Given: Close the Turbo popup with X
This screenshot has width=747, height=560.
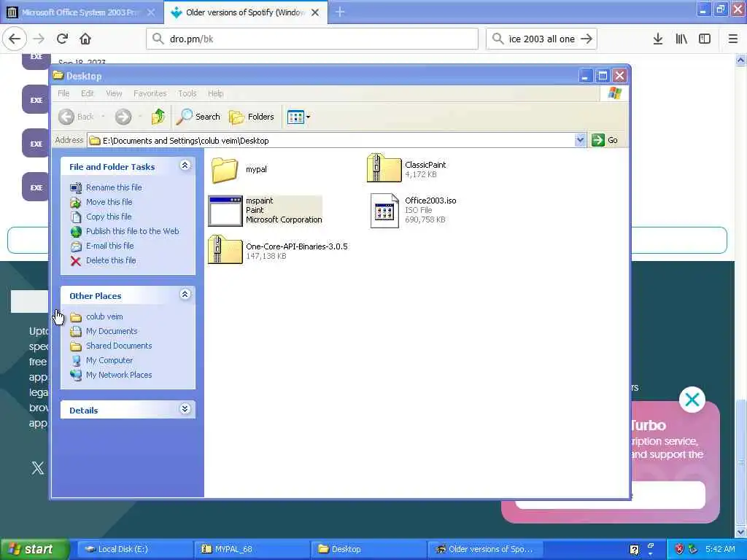Looking at the screenshot, I should click(x=692, y=400).
